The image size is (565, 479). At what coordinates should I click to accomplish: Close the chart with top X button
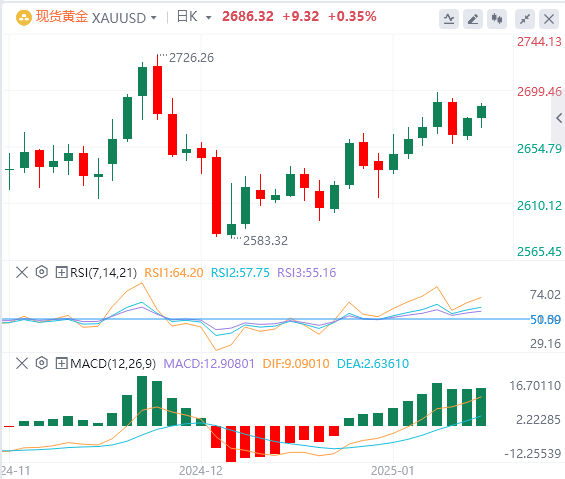(549, 19)
